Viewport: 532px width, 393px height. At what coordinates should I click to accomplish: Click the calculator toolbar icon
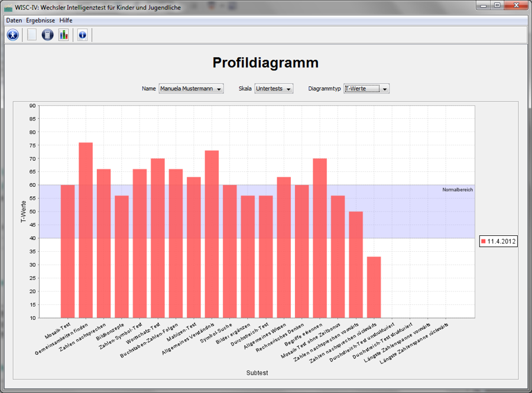click(x=48, y=35)
